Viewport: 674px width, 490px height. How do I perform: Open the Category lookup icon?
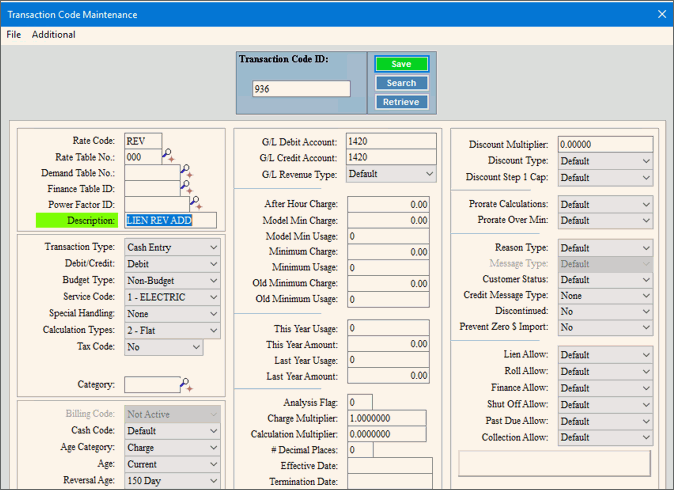(187, 385)
